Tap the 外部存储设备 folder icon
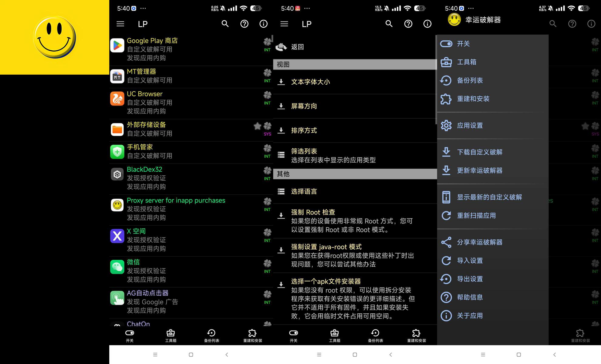Viewport: 601px width, 364px height. click(117, 130)
